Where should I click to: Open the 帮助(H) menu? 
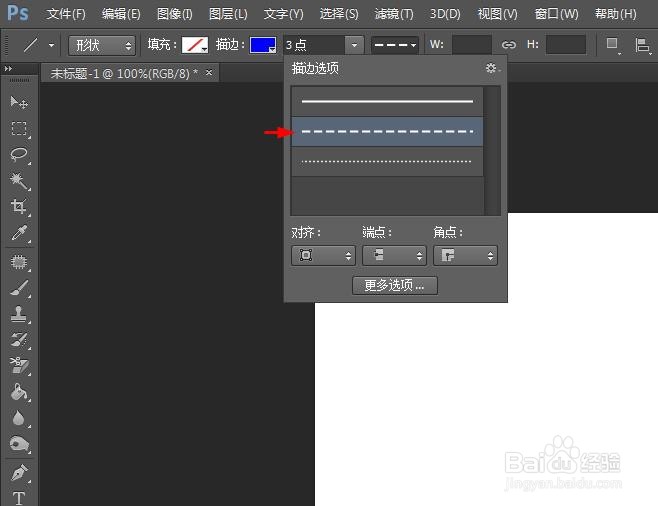click(x=615, y=14)
